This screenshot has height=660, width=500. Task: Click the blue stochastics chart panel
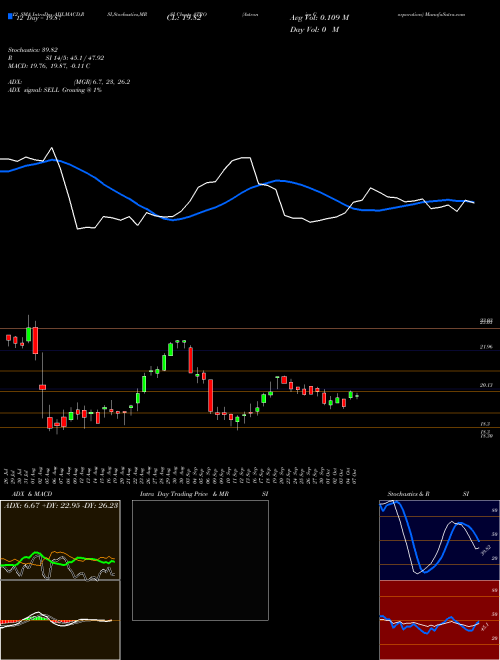[439, 540]
